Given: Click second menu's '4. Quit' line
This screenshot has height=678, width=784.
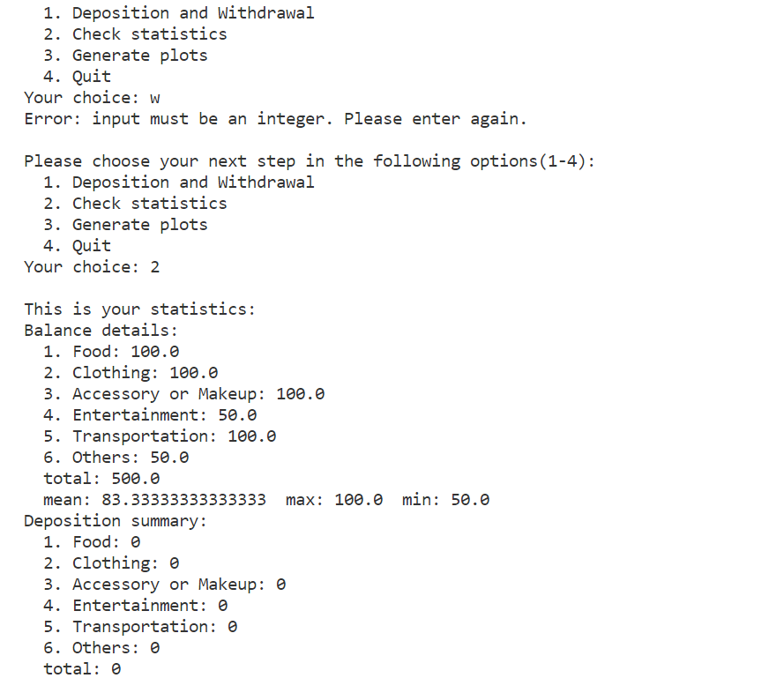Looking at the screenshot, I should [x=77, y=246].
